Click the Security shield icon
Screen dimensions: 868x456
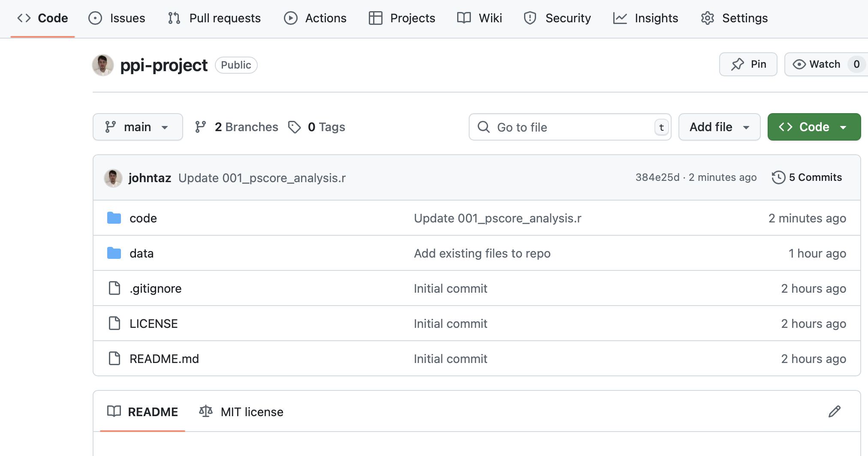pos(530,18)
